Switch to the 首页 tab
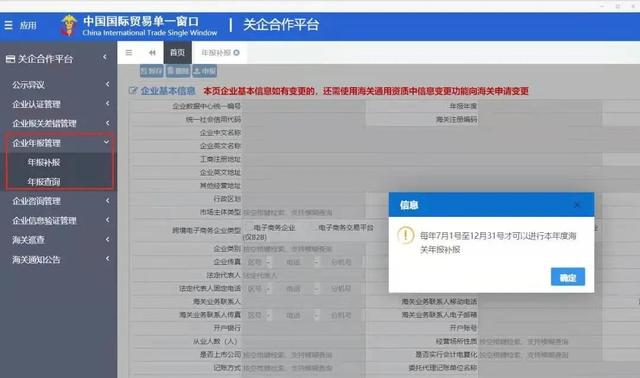Screen dimensions: 640x378 coord(178,53)
